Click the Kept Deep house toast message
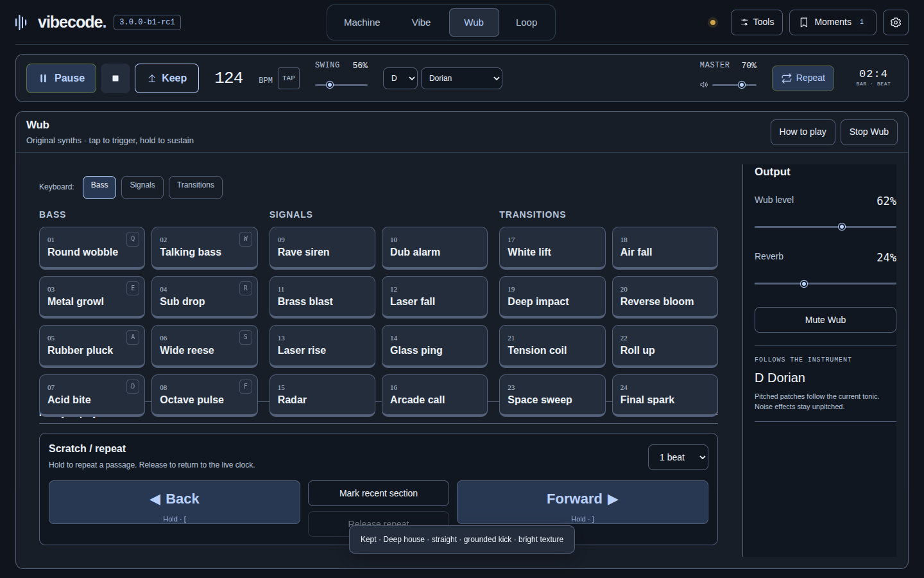The width and height of the screenshot is (924, 578). click(x=462, y=539)
